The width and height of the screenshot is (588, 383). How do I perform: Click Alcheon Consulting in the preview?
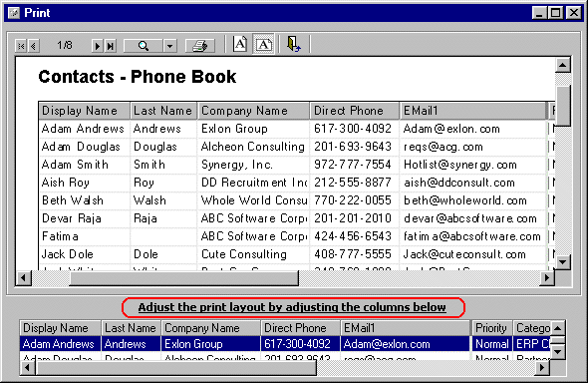(253, 147)
